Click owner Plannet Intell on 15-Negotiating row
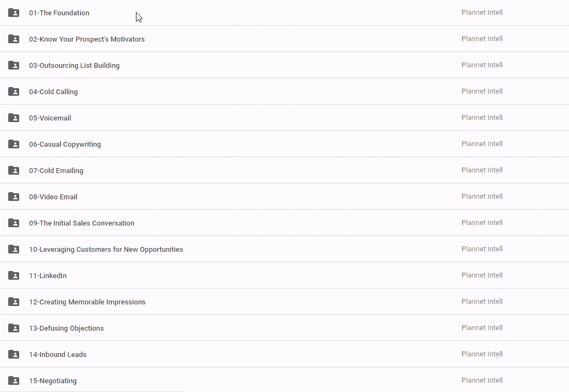The height and width of the screenshot is (392, 569). [482, 381]
